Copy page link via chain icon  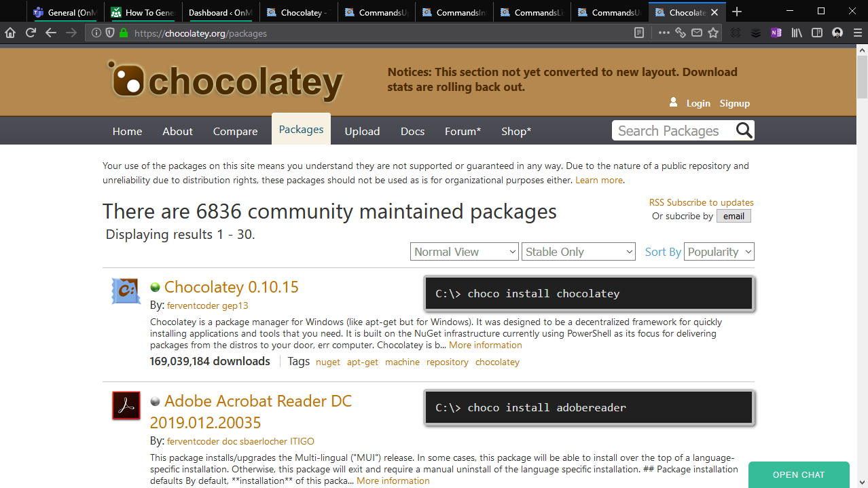click(680, 33)
